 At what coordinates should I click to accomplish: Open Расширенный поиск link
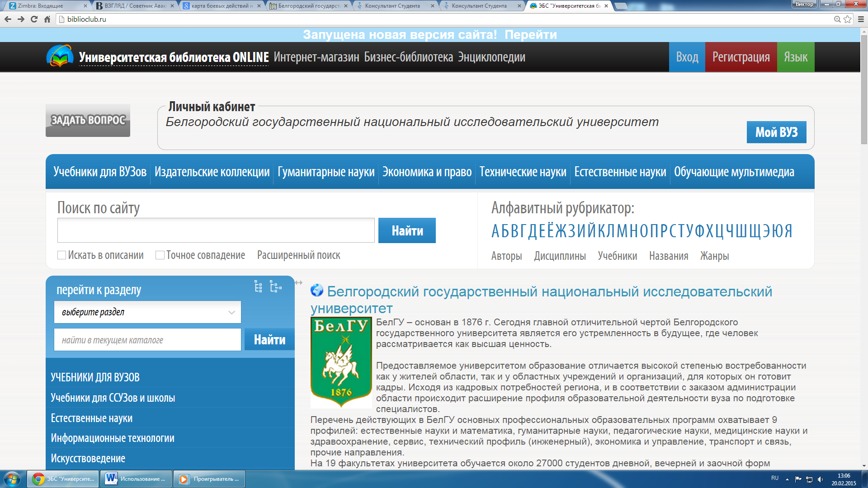tap(299, 255)
